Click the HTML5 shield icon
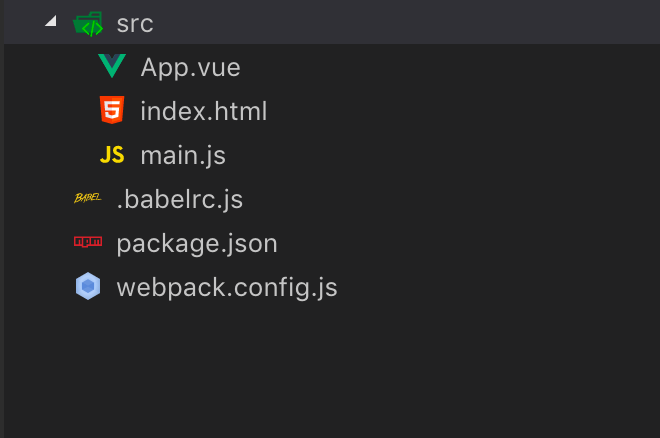660x438 pixels. tap(112, 110)
